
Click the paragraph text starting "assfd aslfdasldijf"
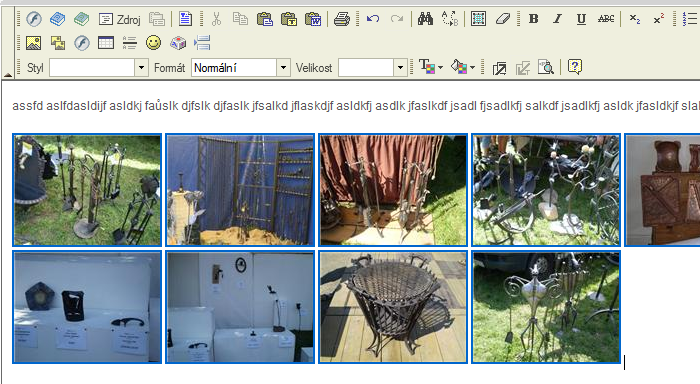click(x=356, y=106)
